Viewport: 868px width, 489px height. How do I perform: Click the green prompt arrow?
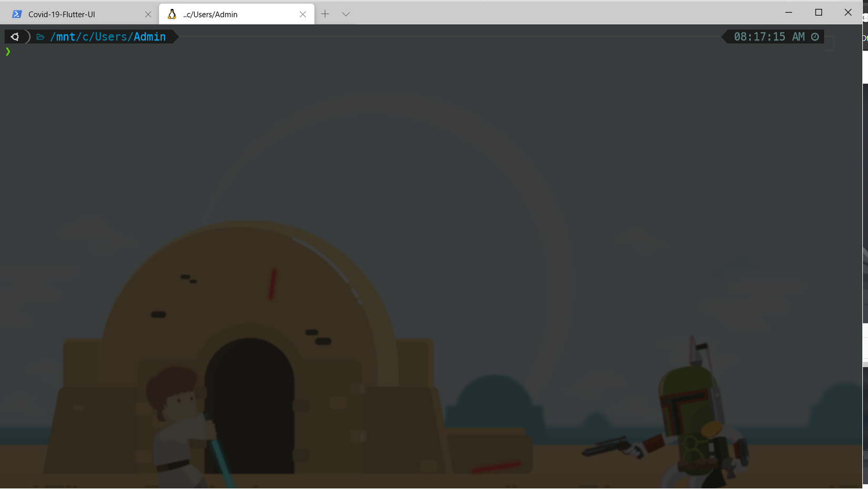click(8, 52)
